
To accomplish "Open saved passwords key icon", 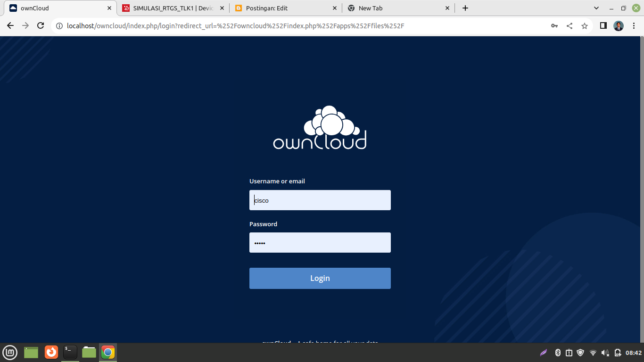I will click(554, 26).
